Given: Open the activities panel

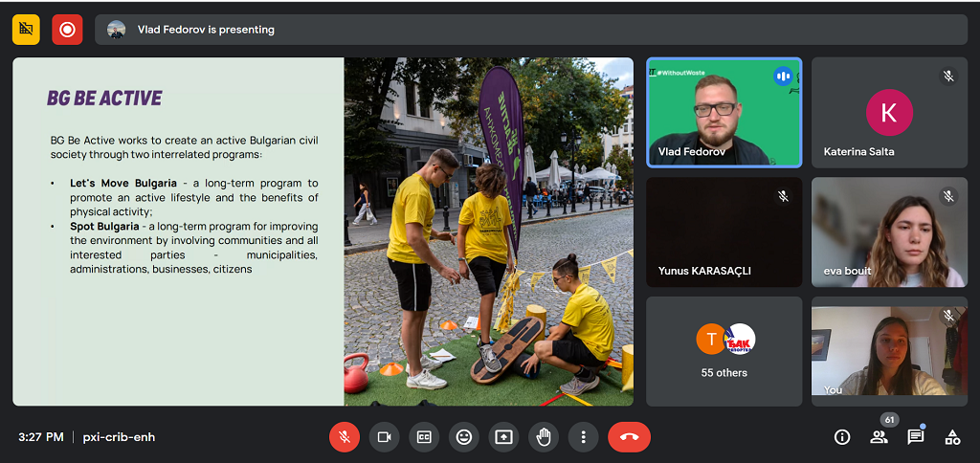Looking at the screenshot, I should (952, 437).
